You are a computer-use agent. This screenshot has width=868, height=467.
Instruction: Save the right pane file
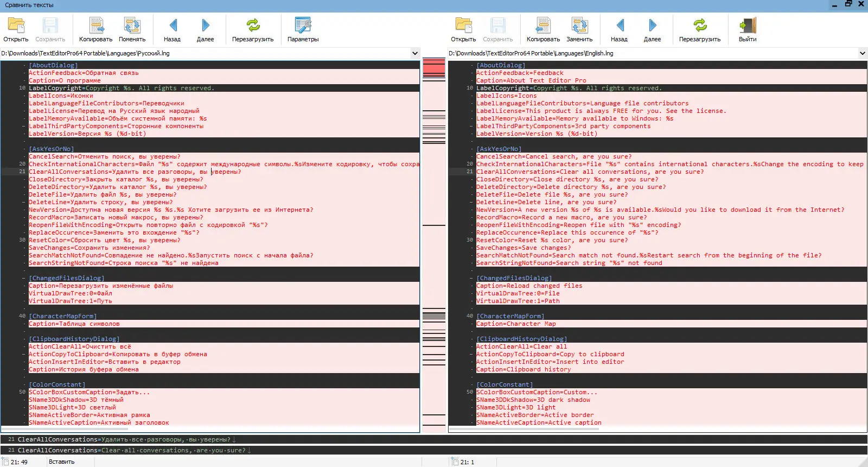(497, 29)
